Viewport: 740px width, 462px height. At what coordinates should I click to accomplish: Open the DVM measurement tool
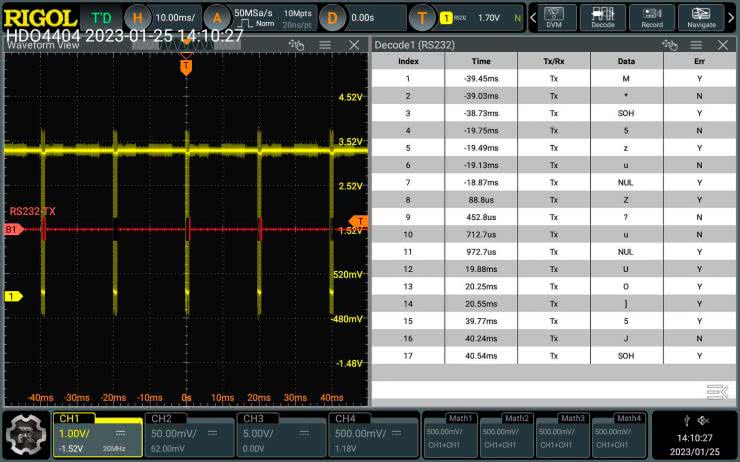tap(553, 17)
